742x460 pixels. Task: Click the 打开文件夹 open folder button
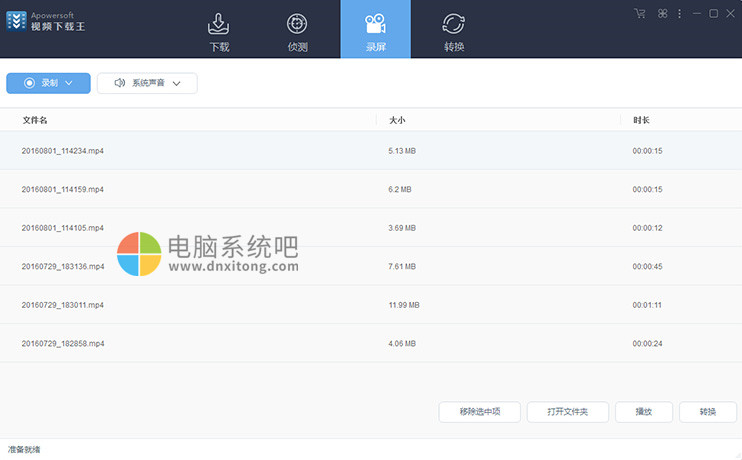click(x=567, y=412)
